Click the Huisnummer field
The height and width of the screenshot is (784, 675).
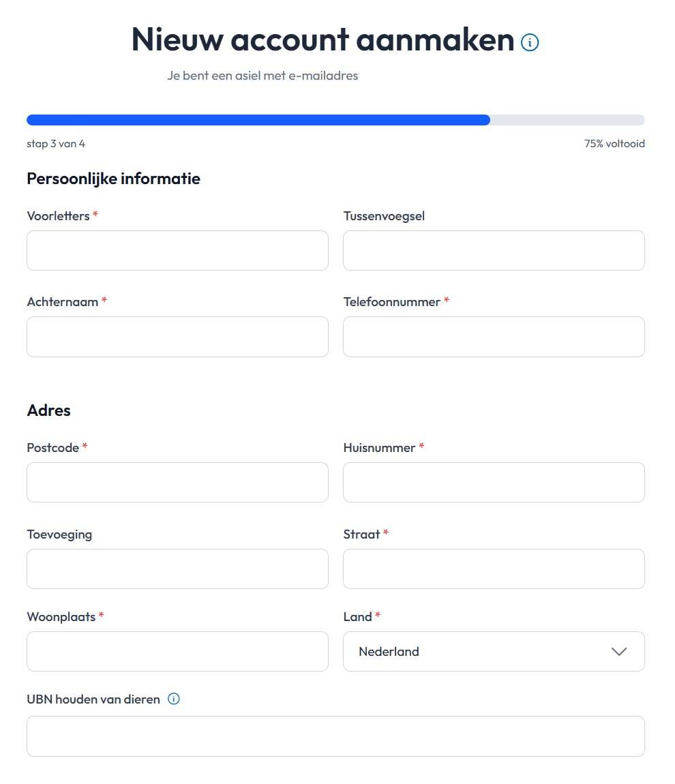pyautogui.click(x=494, y=482)
